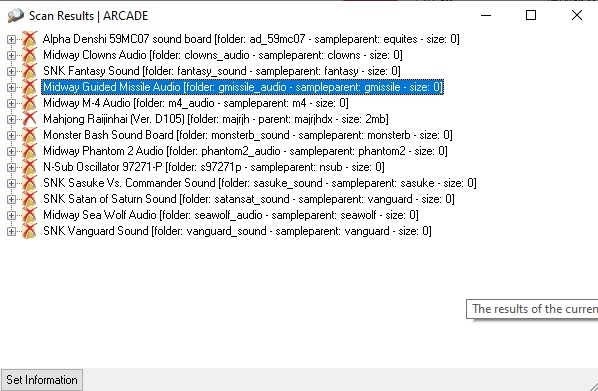Select SNK Sasuke Vs. Commander Sound row

tap(260, 183)
